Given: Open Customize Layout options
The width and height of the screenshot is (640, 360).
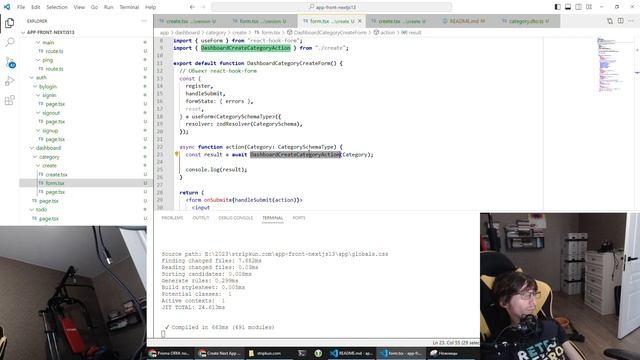Looking at the screenshot, I should (x=589, y=7).
